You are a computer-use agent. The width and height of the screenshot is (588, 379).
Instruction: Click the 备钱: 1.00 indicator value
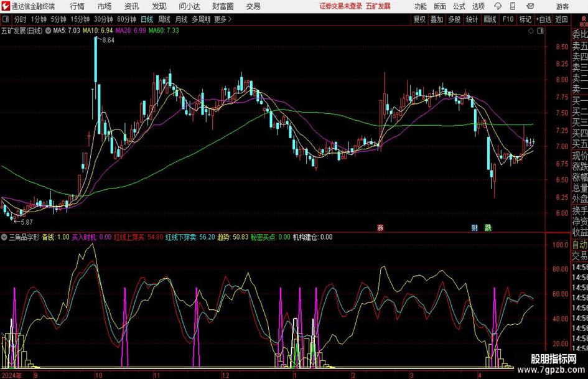pyautogui.click(x=55, y=237)
